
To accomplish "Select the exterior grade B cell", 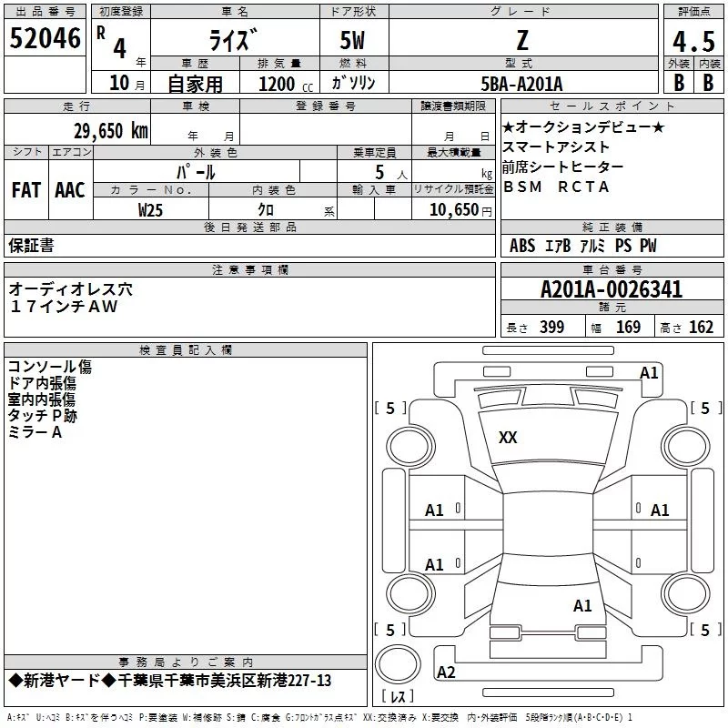I will tap(679, 82).
